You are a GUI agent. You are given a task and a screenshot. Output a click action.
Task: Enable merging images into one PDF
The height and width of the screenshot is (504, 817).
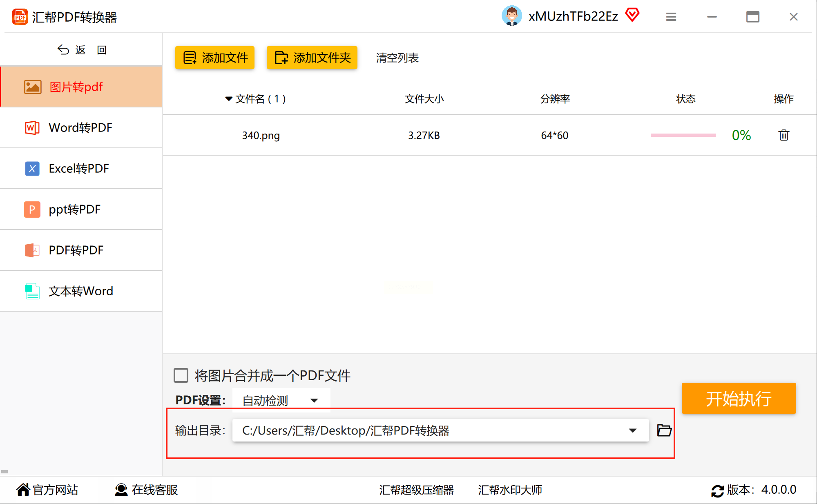click(181, 375)
